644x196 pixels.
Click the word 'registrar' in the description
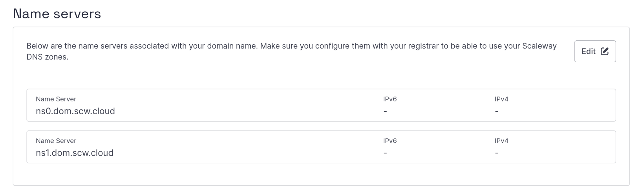click(423, 46)
